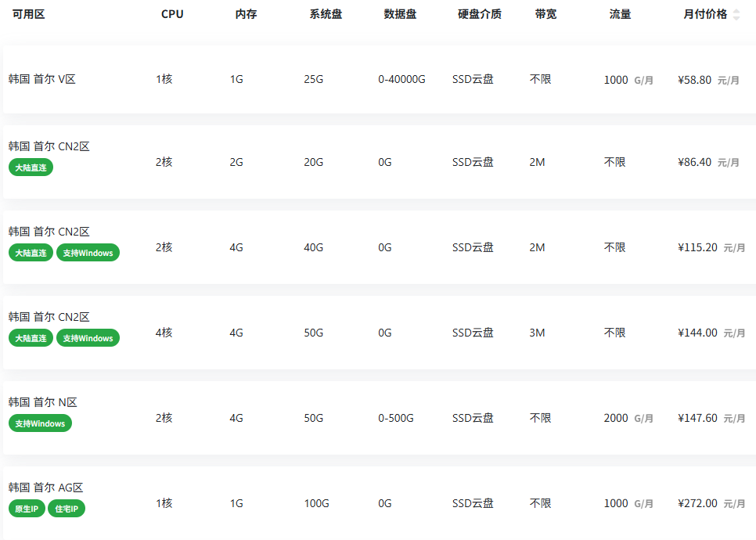Click the 月付价格 column header
The image size is (756, 540).
(704, 15)
